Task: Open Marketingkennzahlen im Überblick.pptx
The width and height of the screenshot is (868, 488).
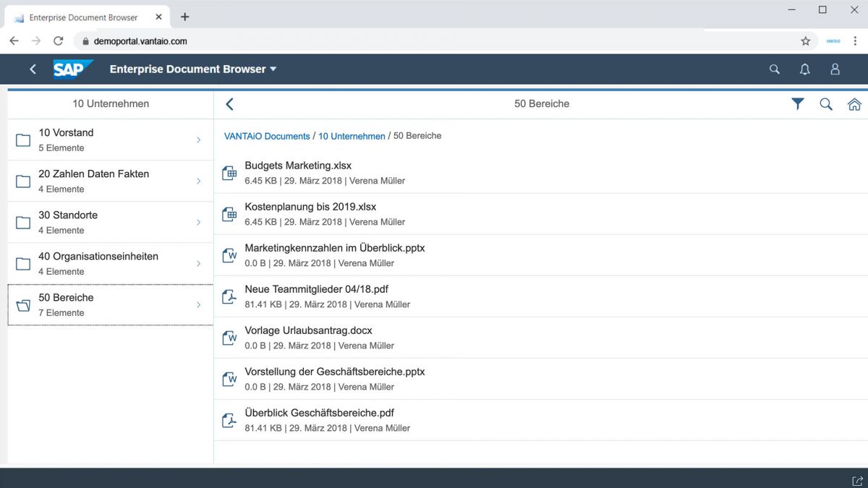Action: (335, 248)
